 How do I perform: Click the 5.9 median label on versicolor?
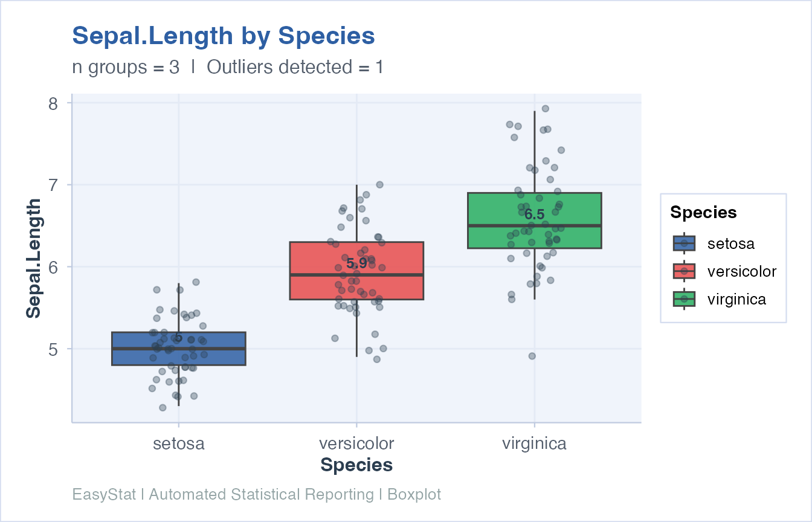356,263
